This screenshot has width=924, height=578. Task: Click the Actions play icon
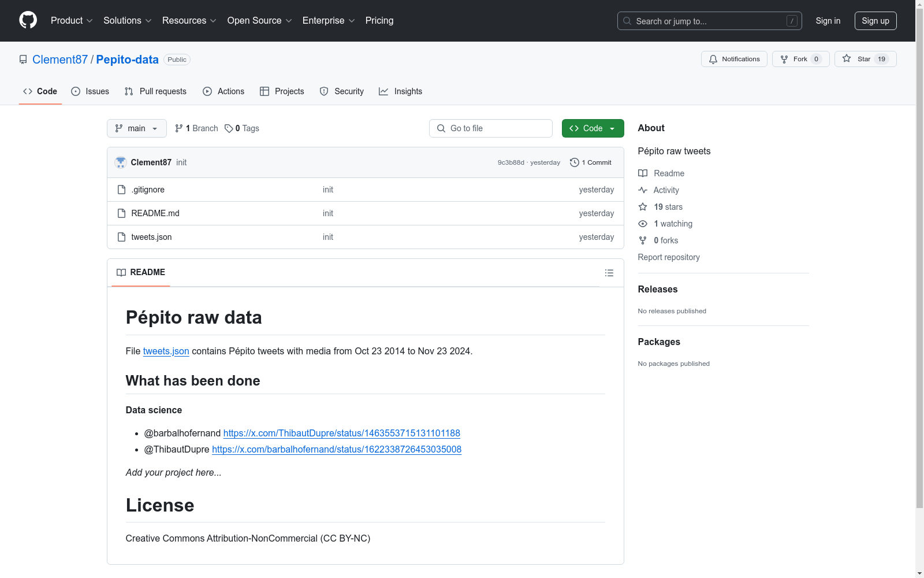click(207, 91)
